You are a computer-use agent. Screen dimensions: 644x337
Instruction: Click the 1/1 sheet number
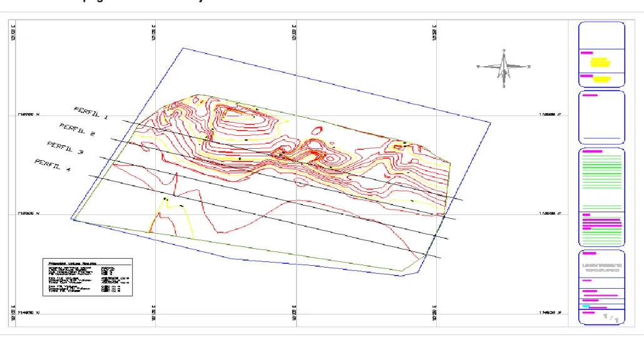click(611, 317)
